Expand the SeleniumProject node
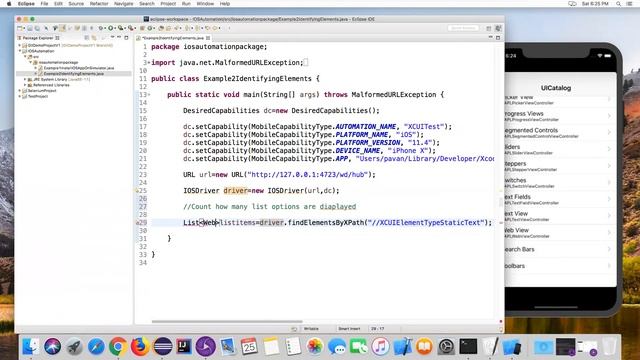The height and width of the screenshot is (360, 640). tap(20, 91)
